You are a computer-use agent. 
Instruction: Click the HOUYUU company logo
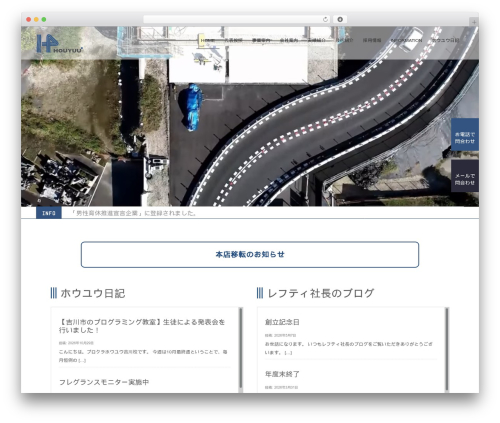(59, 44)
